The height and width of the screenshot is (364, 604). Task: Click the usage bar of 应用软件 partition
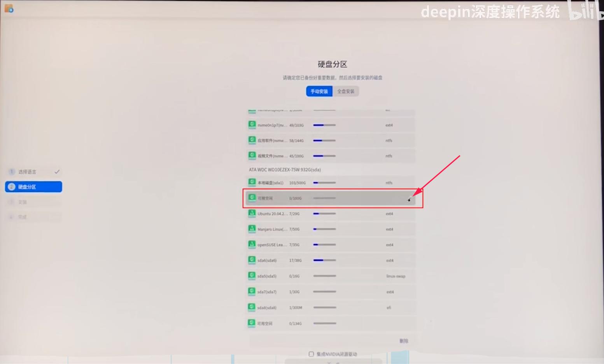(324, 141)
